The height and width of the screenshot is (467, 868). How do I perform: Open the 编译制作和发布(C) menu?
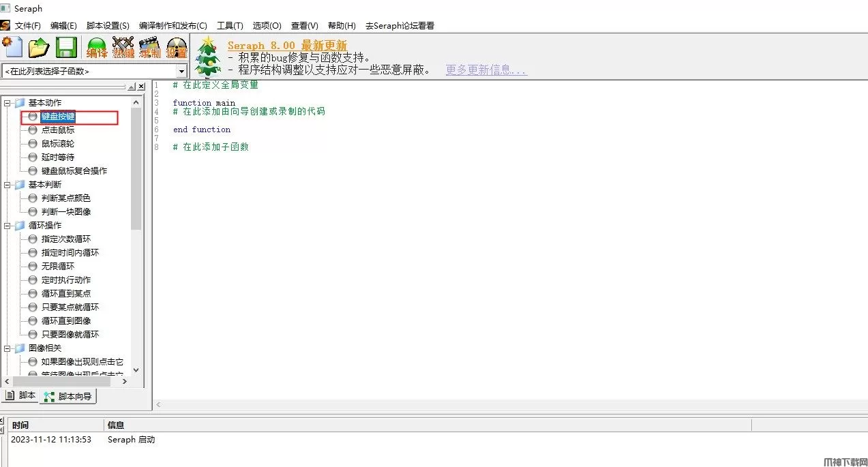point(173,26)
